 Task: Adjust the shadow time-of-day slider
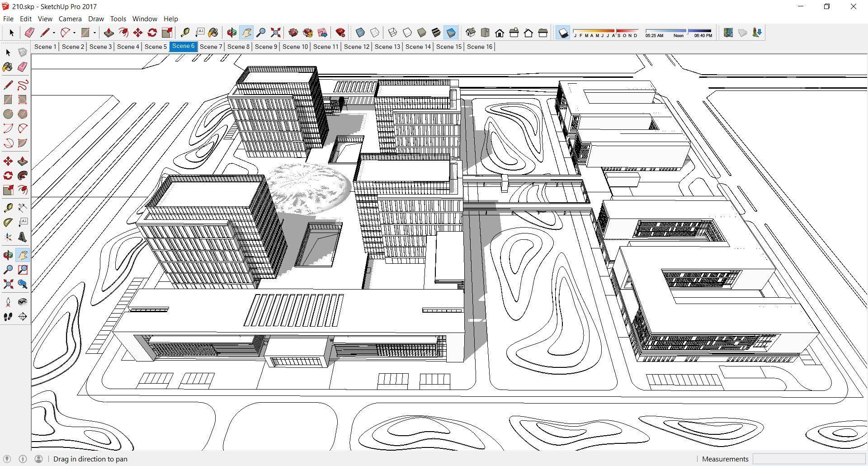click(679, 33)
